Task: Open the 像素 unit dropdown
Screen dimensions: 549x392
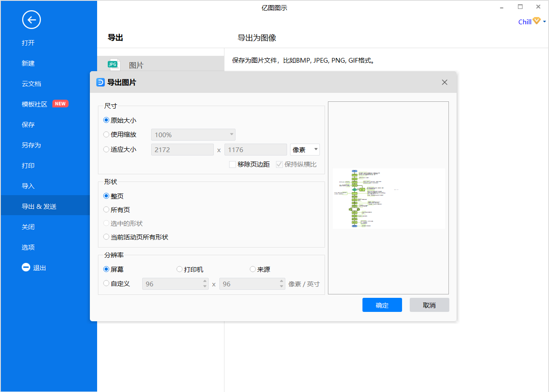Action: (x=305, y=150)
